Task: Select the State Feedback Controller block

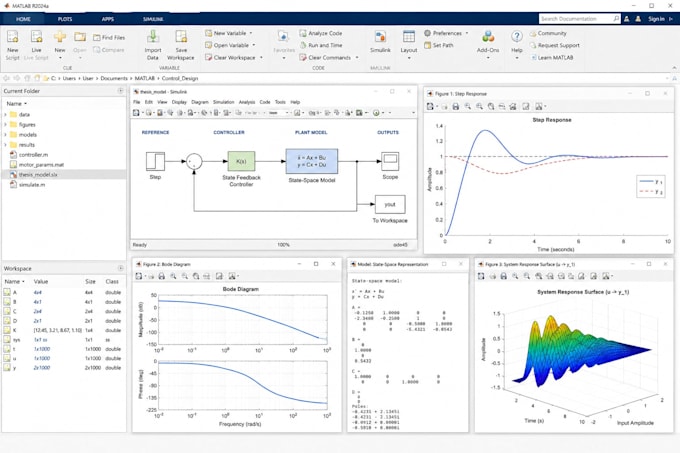Action: (x=241, y=161)
